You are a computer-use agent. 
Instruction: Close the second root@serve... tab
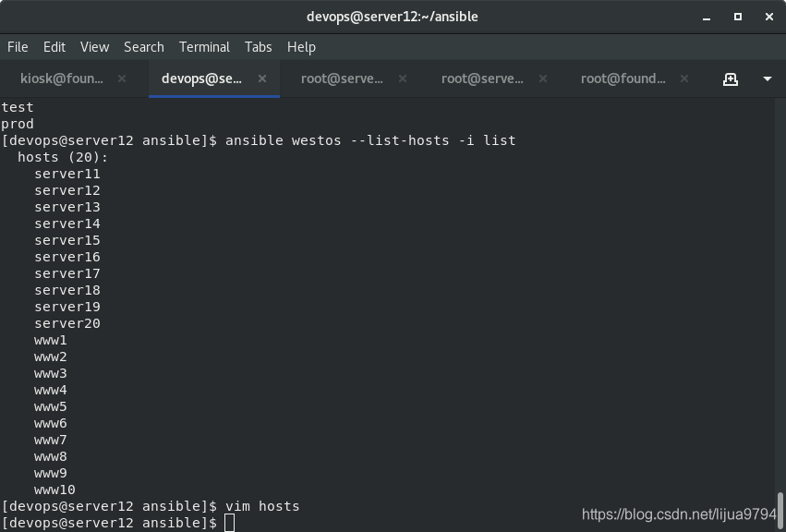pyautogui.click(x=543, y=79)
